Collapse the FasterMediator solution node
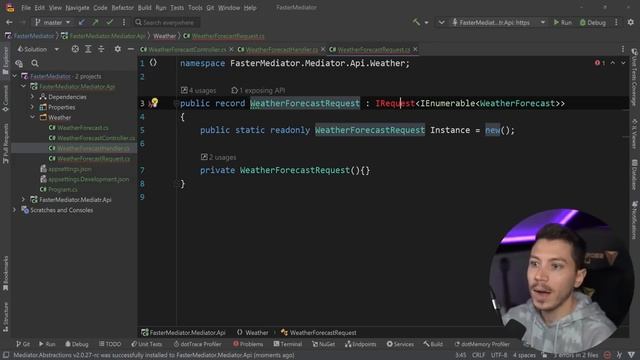Viewport: 640px width, 360px height. click(x=15, y=76)
